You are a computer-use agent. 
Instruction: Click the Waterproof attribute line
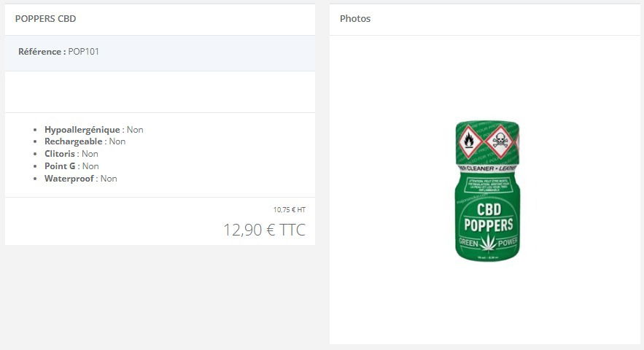[80, 179]
